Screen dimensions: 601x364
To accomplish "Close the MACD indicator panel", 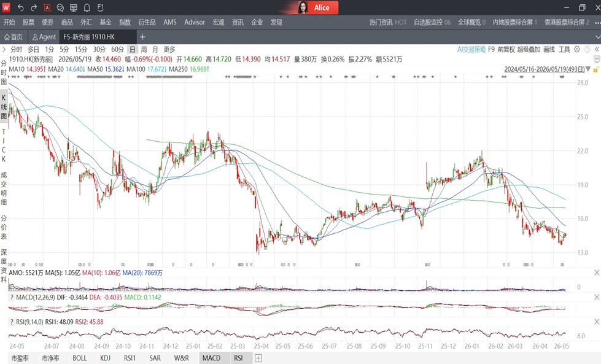I will [597, 297].
